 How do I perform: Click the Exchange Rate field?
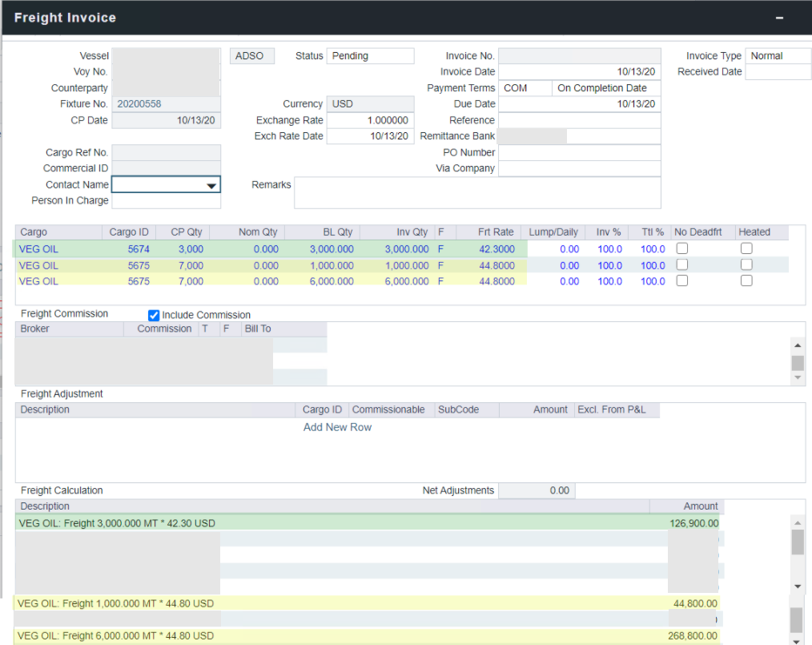click(x=370, y=120)
